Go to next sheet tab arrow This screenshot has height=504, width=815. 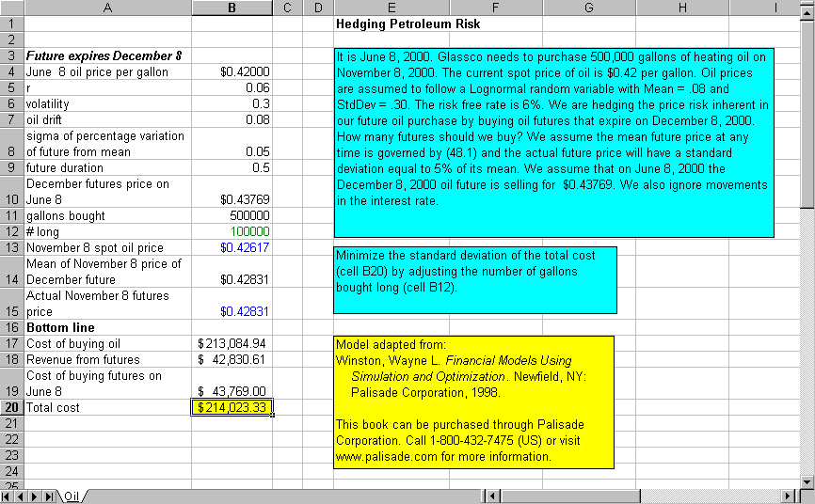[x=34, y=496]
